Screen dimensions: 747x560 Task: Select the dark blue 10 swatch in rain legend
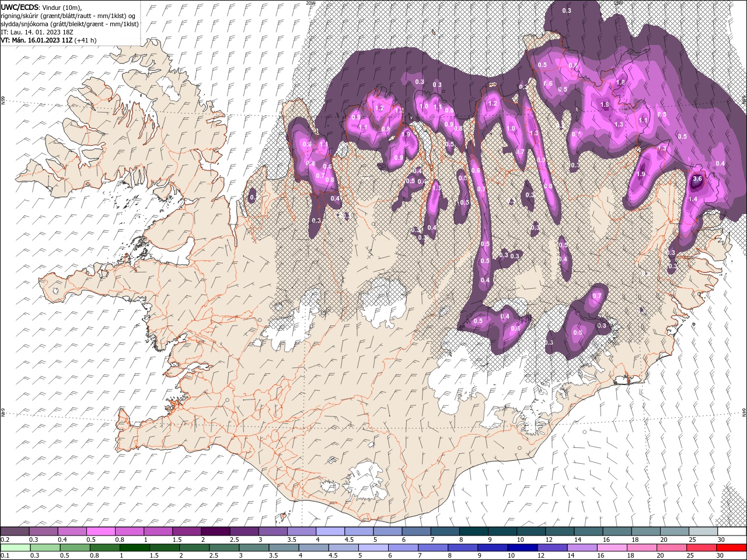(x=522, y=547)
